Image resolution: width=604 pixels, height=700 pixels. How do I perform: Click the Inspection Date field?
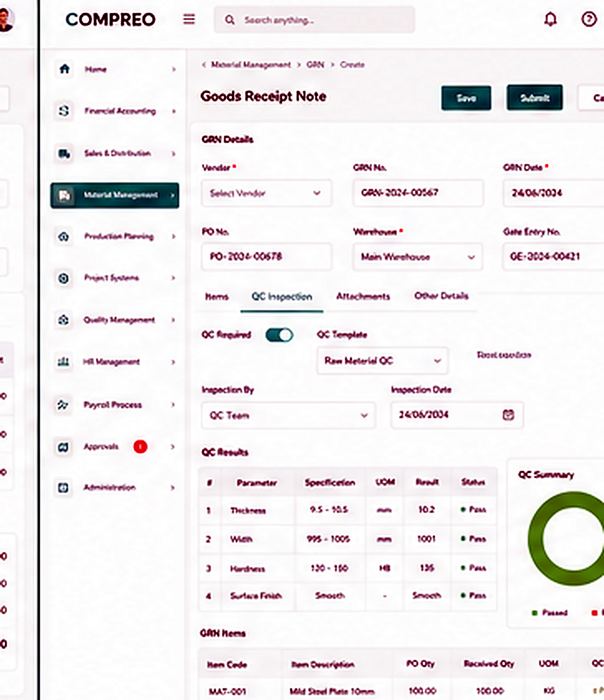click(456, 415)
